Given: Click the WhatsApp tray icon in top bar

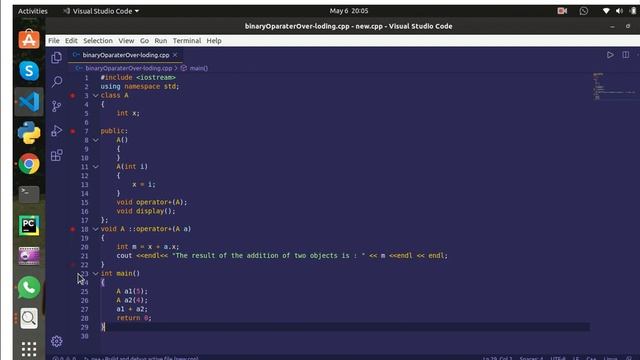Looking at the screenshot, I should tap(584, 11).
